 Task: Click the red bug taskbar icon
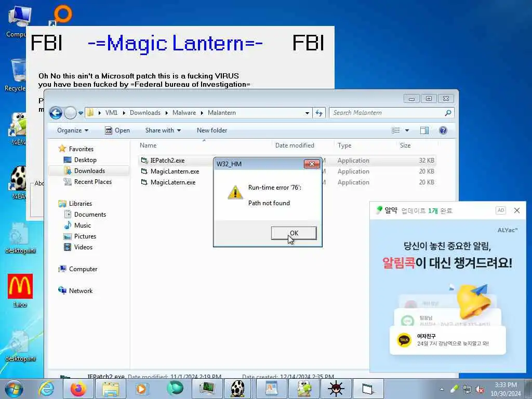tap(336, 389)
